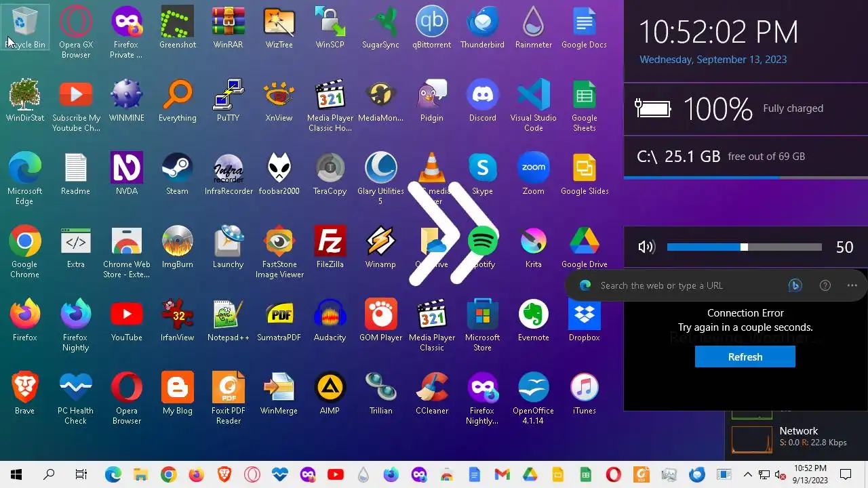Open the XnView desktop icon
The width and height of the screenshot is (868, 488).
tap(279, 101)
